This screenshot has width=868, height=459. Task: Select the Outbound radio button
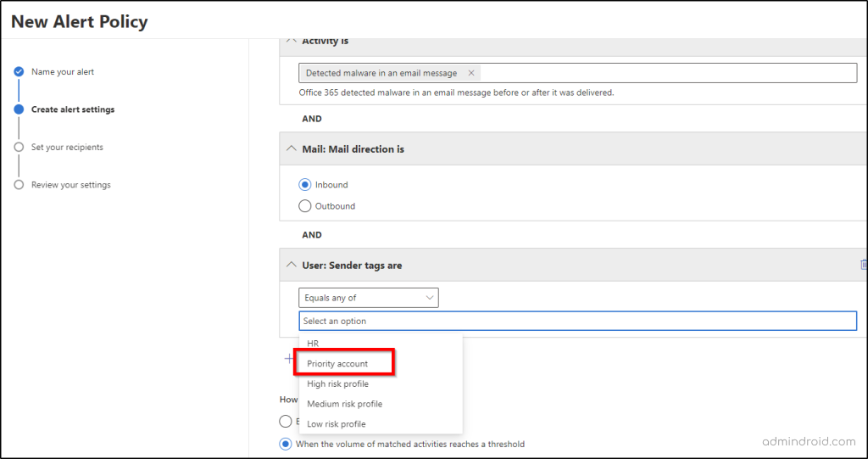[304, 206]
